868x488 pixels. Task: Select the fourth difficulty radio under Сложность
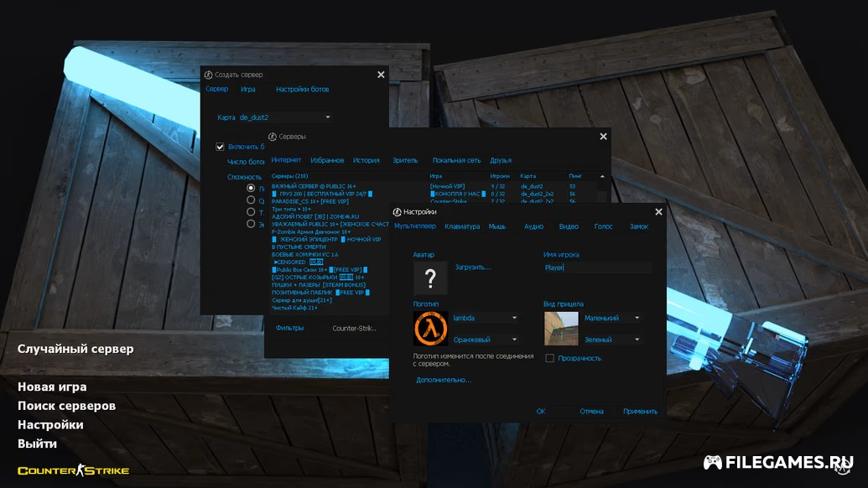pos(251,224)
